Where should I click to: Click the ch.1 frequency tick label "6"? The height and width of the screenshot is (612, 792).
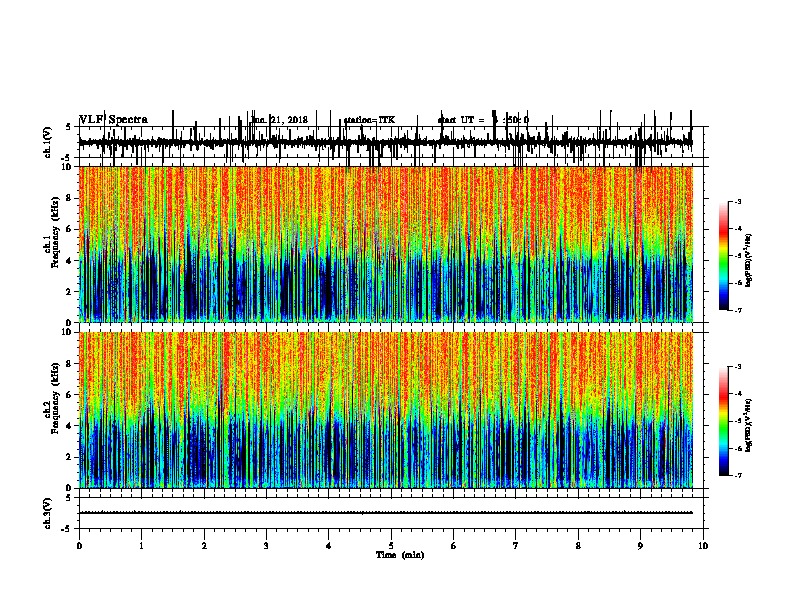[x=70, y=229]
